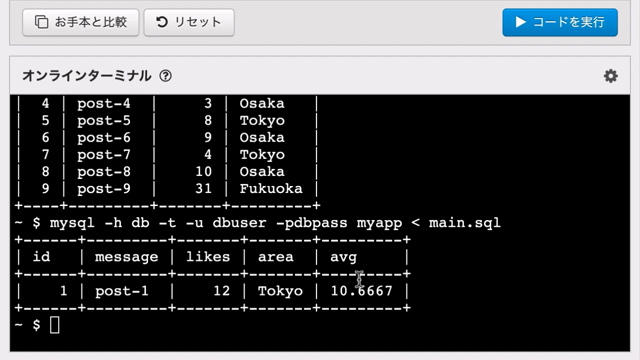Click the 'avg' column header
The width and height of the screenshot is (640, 360).
[x=343, y=257]
